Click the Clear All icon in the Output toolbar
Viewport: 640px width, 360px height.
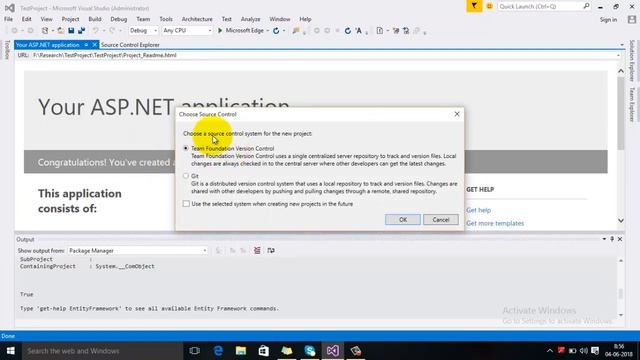coord(257,250)
